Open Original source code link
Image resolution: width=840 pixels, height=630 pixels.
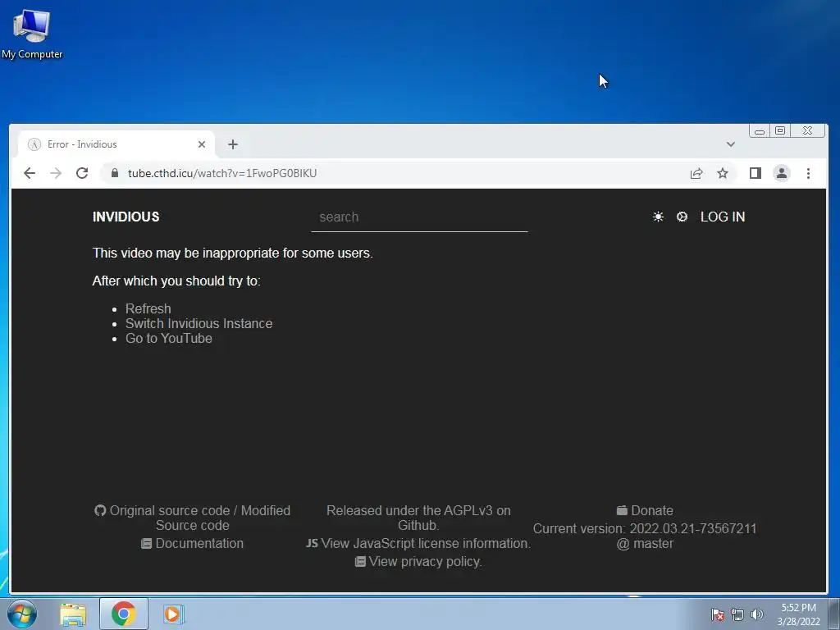(170, 510)
